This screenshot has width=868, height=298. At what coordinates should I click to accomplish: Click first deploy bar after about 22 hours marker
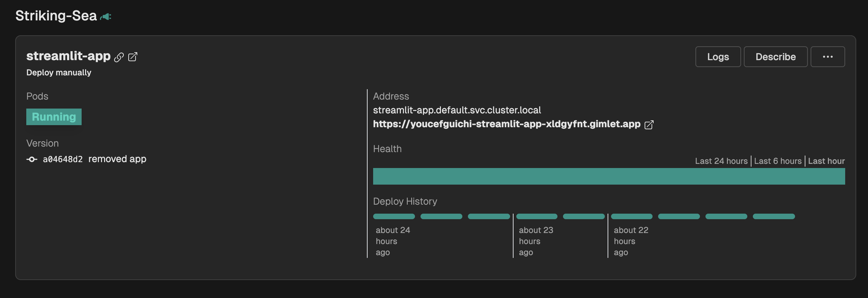632,216
